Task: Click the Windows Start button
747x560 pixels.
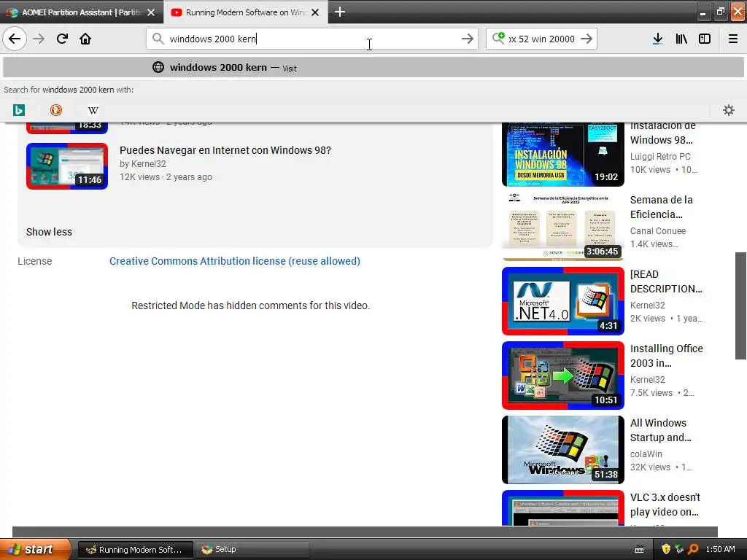Action: [x=35, y=549]
